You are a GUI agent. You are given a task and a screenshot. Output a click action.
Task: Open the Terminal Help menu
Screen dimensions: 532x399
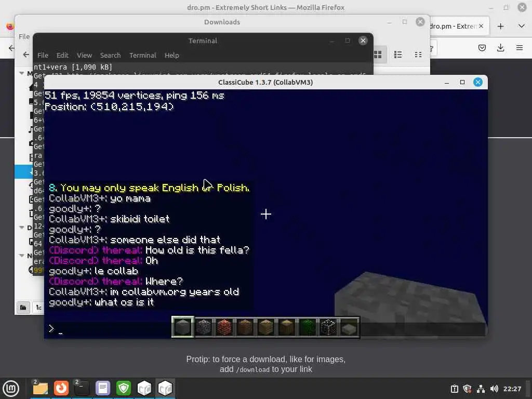coord(171,55)
